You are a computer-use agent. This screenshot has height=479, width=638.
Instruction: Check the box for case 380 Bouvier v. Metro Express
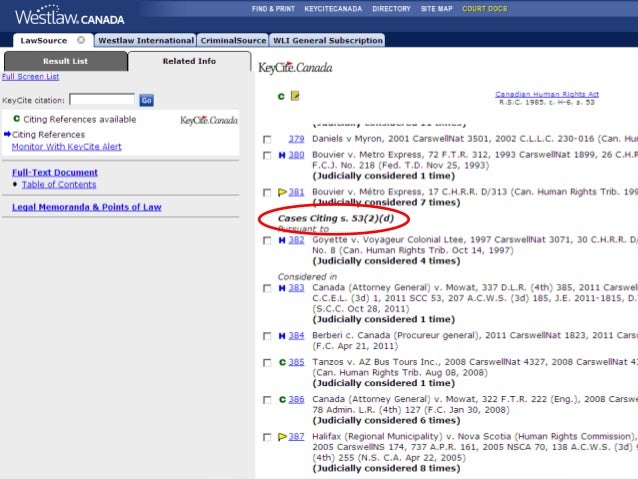[267, 155]
